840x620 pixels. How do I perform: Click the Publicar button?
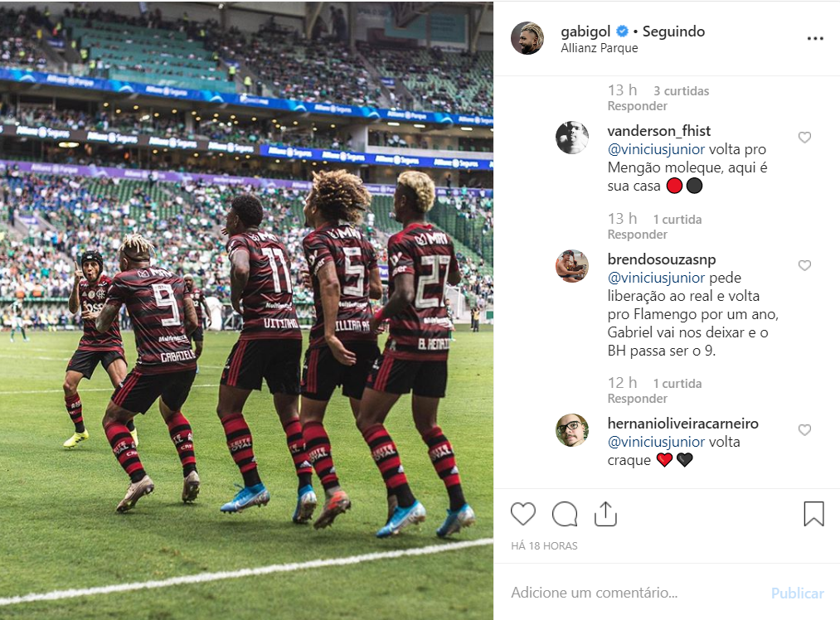pos(797,593)
